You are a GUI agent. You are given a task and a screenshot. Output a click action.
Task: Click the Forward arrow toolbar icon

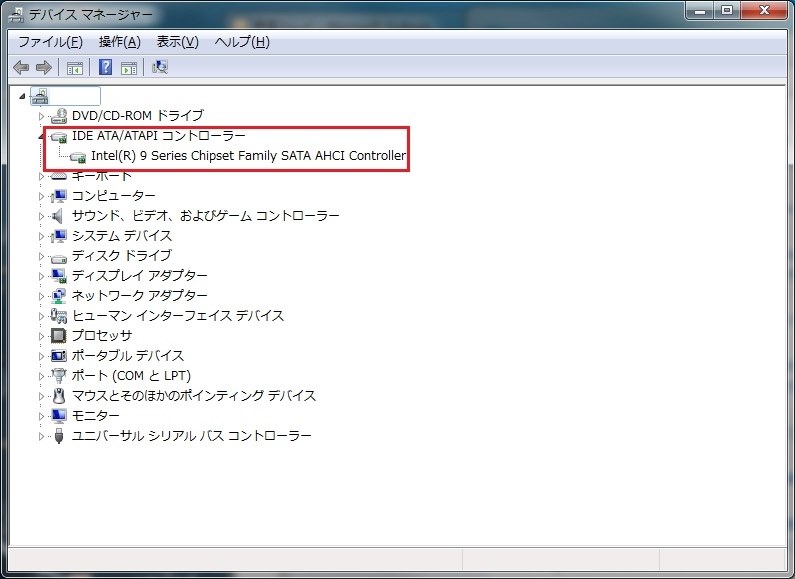pos(44,67)
